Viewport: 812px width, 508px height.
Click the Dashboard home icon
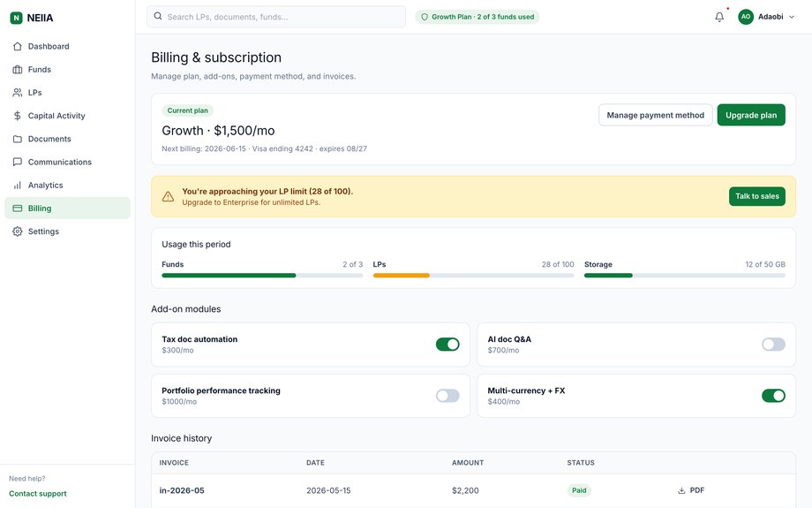pos(18,46)
